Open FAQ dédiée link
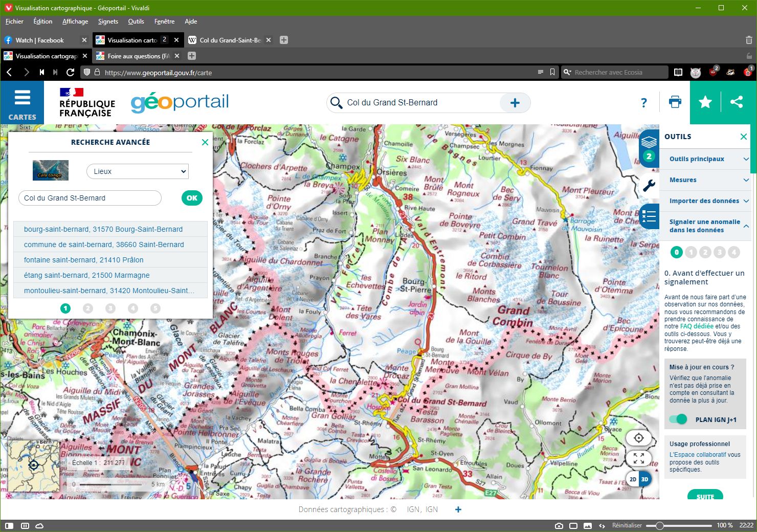Image resolution: width=757 pixels, height=532 pixels. point(697,326)
